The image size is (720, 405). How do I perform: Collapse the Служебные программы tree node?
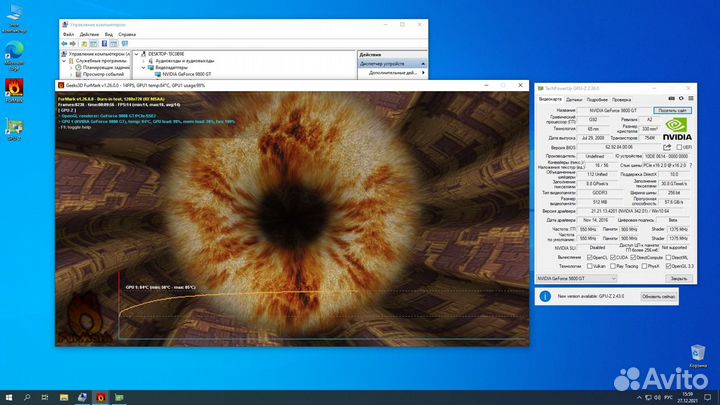[64, 61]
